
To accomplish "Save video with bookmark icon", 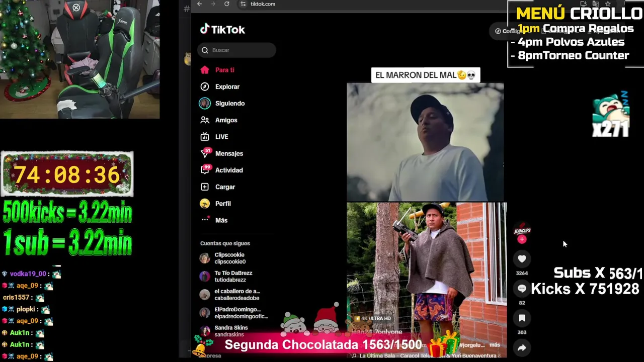I will pyautogui.click(x=522, y=318).
